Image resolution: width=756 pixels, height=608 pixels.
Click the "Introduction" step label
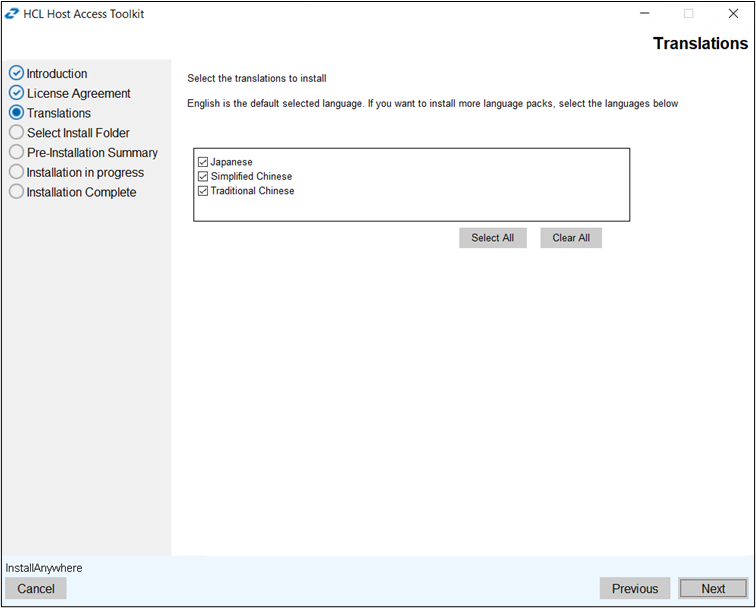57,74
